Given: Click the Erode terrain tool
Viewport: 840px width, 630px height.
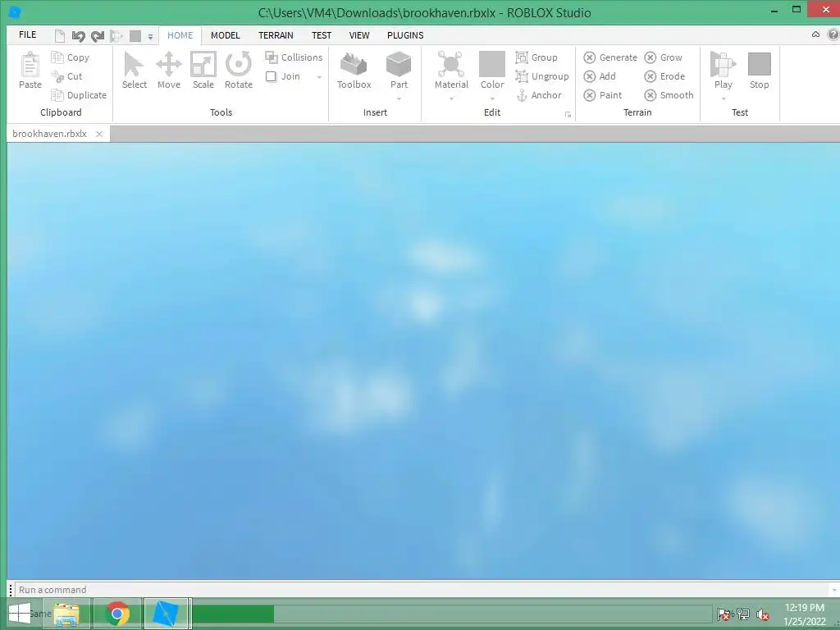Looking at the screenshot, I should click(x=664, y=76).
